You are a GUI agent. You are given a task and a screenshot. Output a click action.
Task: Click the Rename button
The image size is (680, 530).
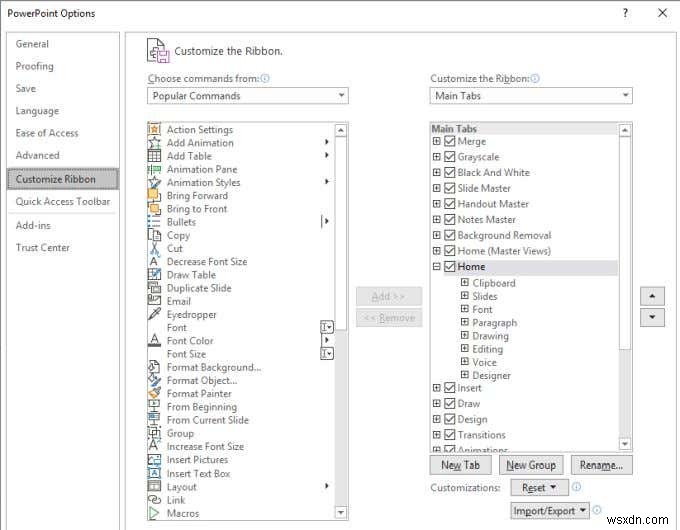(x=602, y=465)
